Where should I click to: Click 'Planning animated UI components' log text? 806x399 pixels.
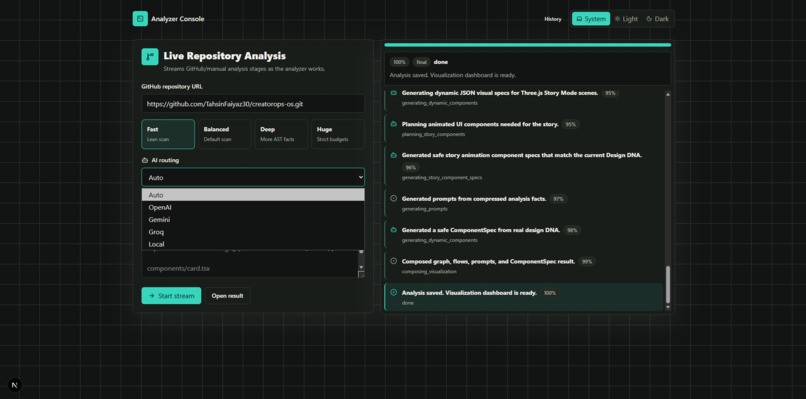coord(480,124)
